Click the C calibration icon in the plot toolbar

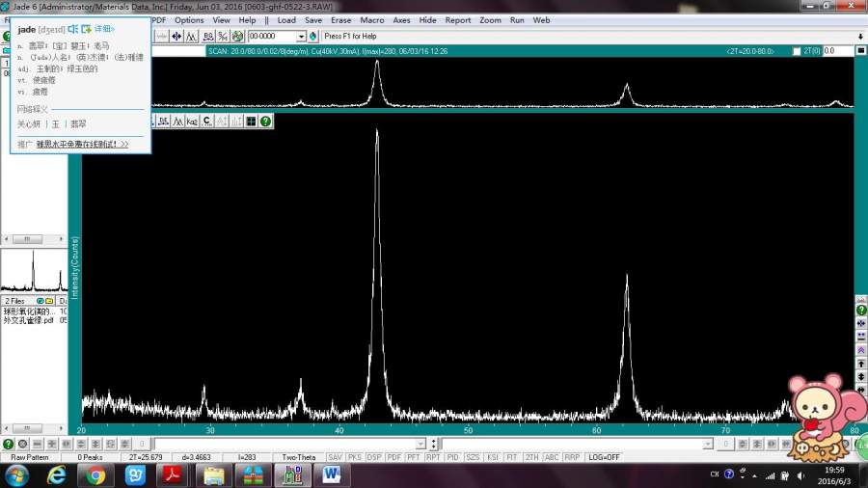click(206, 121)
